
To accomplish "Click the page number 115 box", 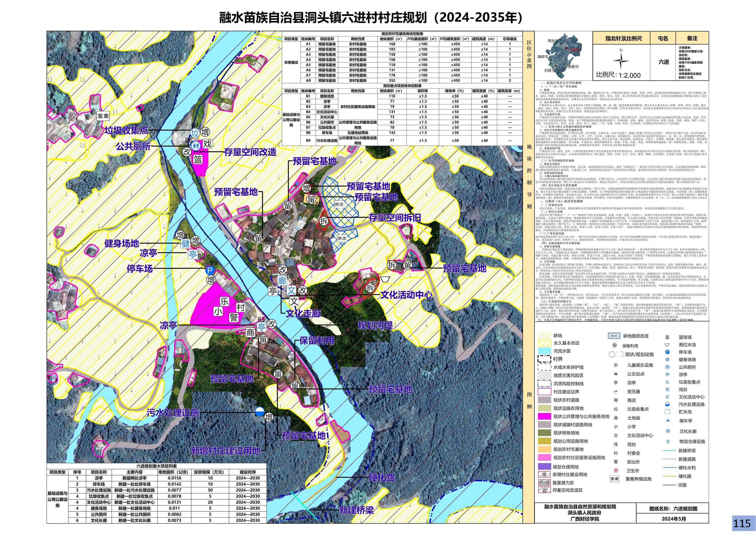I will [742, 523].
